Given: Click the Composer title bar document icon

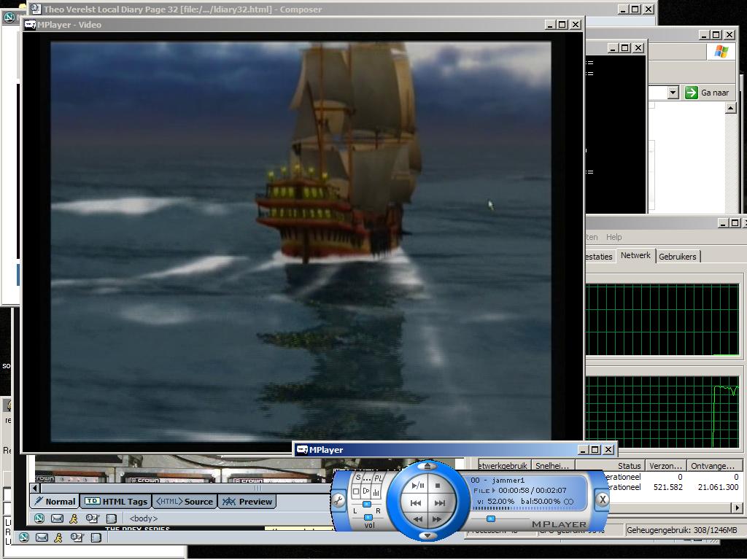Looking at the screenshot, I should pos(35,9).
